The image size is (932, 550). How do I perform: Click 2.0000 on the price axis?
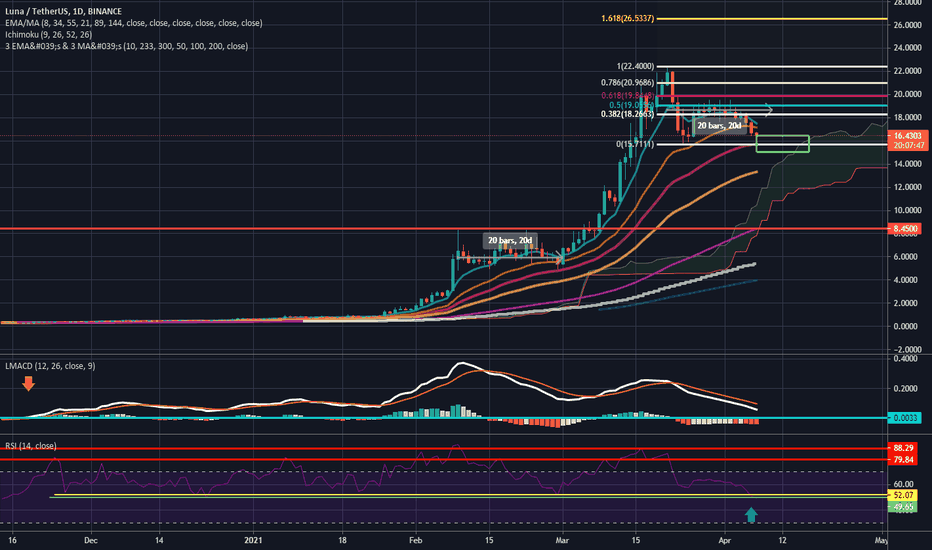(x=907, y=303)
